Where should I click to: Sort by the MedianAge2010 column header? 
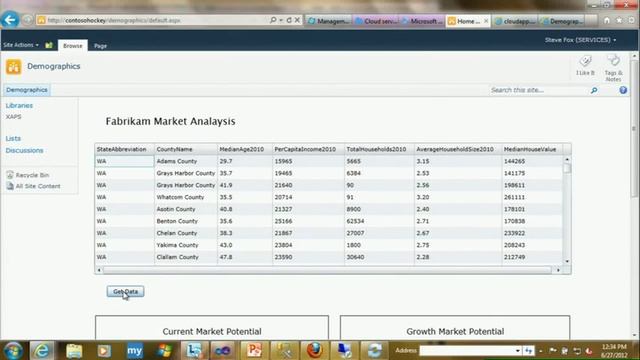pos(245,149)
